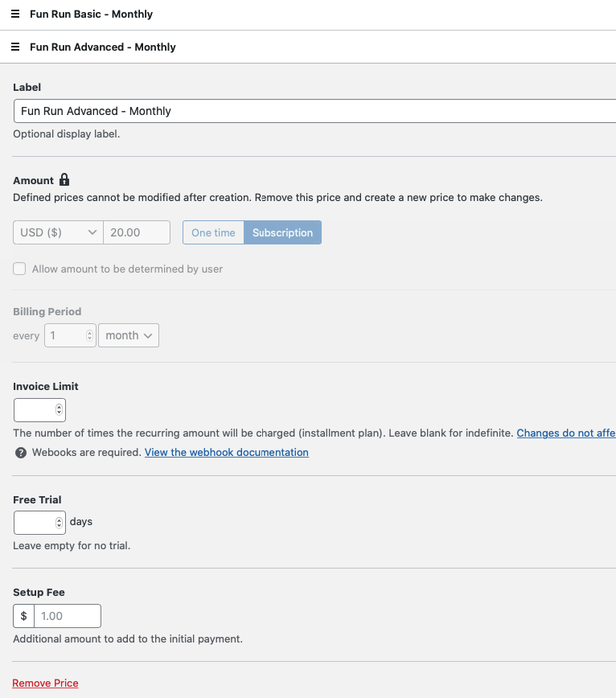The image size is (616, 698).
Task: Click the lock icon beside Amount
Action: coord(64,179)
